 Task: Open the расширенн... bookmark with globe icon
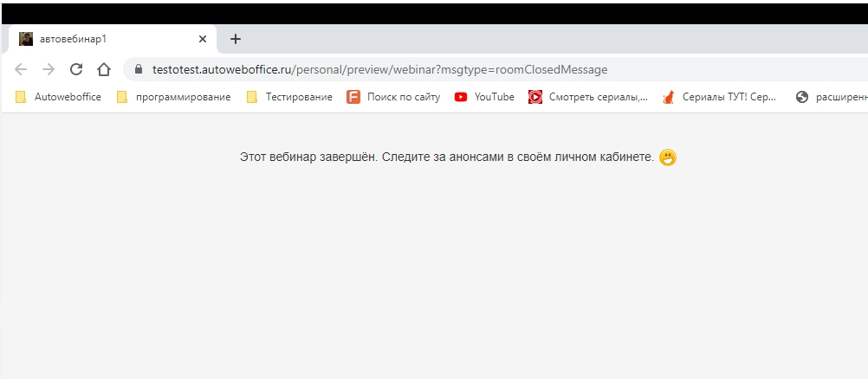832,97
